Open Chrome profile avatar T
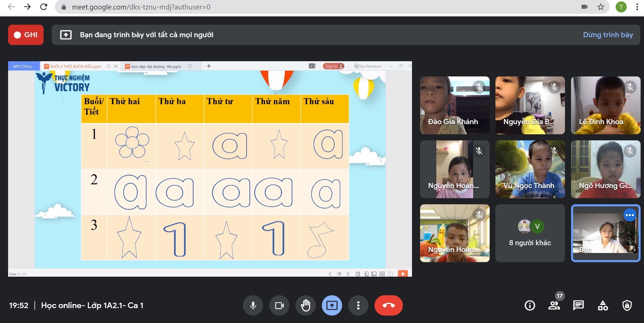This screenshot has width=644, height=323. [x=621, y=7]
